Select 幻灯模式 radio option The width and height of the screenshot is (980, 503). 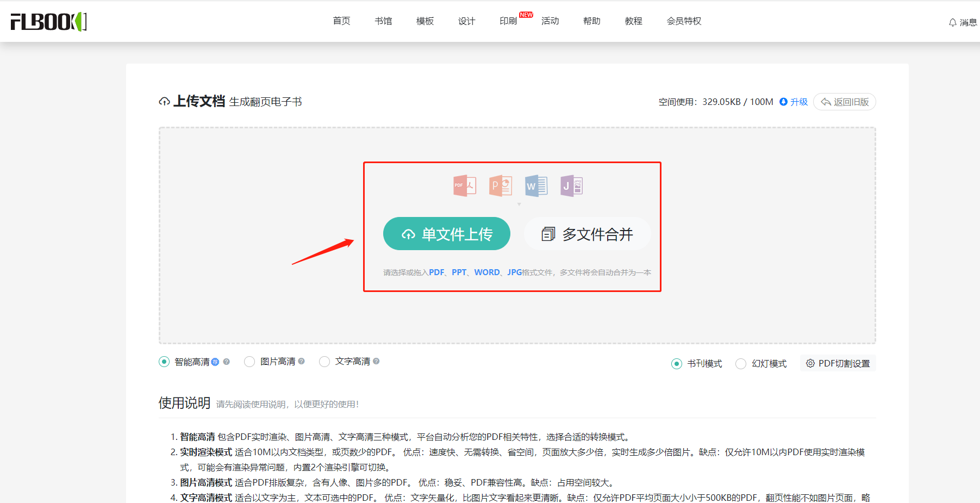[741, 364]
